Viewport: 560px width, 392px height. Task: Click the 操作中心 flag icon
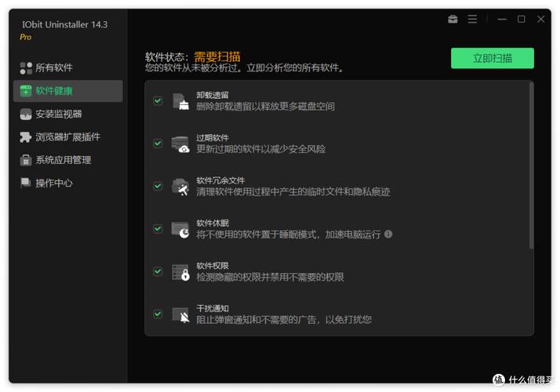[26, 183]
